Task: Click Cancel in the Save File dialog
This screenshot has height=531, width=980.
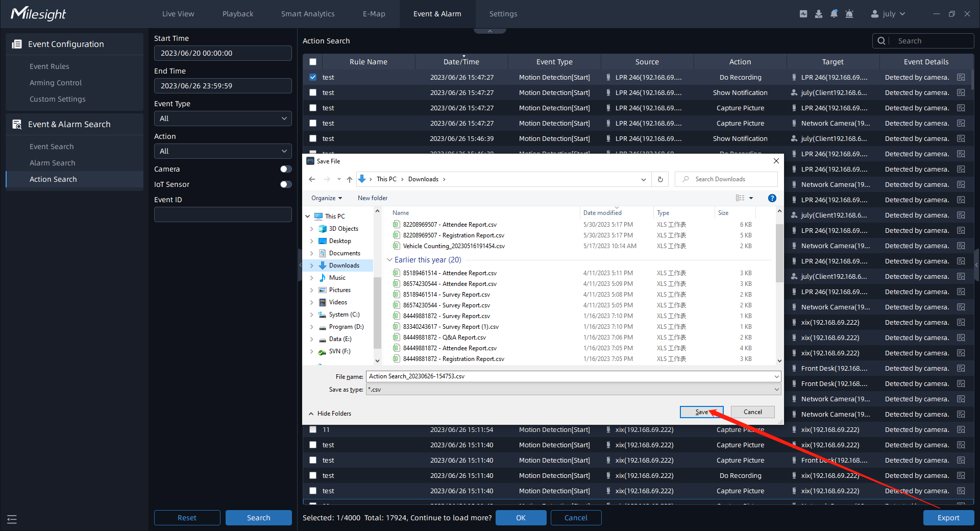Action: pos(753,412)
